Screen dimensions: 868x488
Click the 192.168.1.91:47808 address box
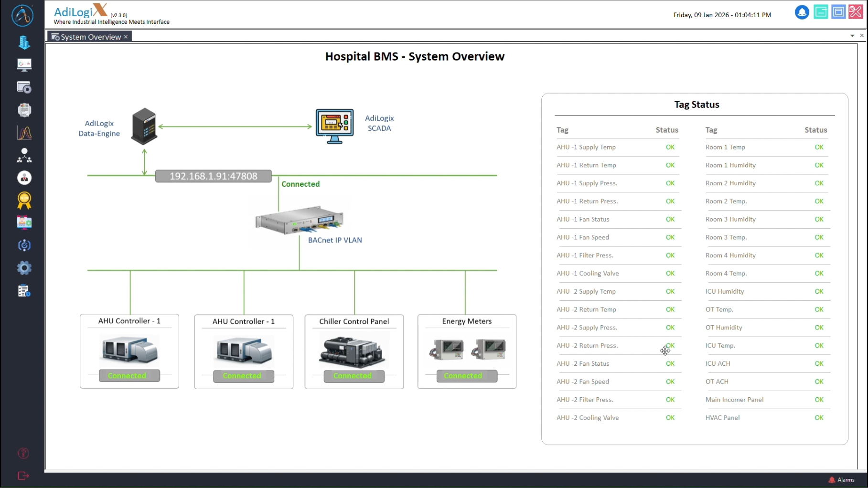pos(214,176)
